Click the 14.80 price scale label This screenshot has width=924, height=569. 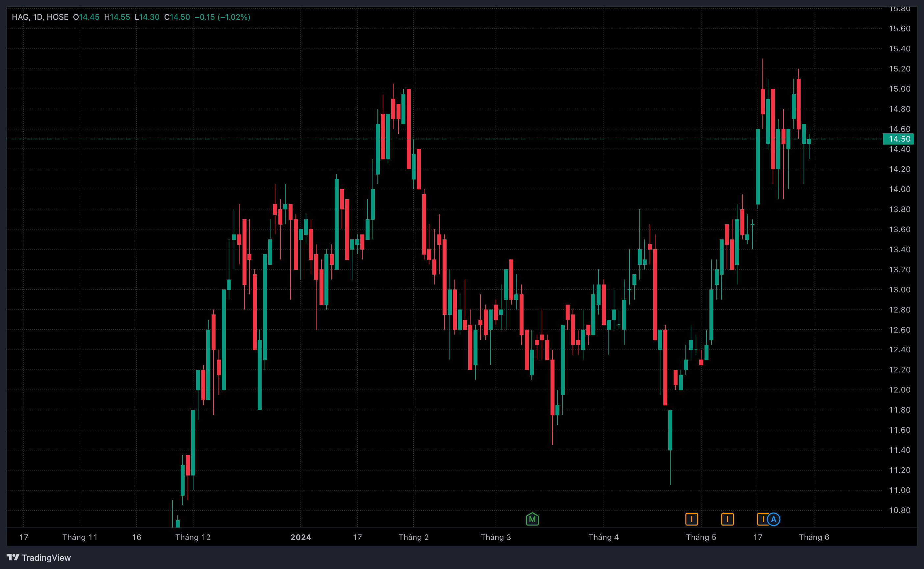coord(900,109)
